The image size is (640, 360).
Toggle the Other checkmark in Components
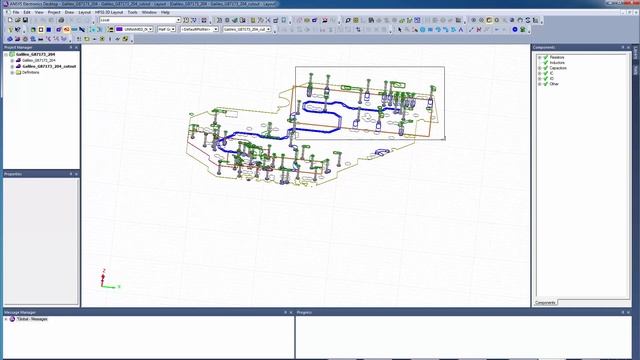click(546, 84)
